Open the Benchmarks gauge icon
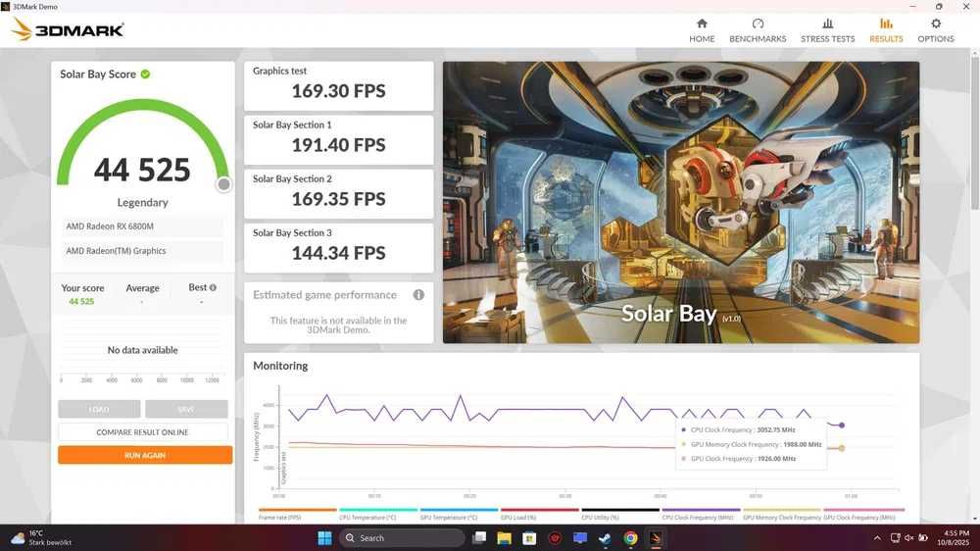 (x=758, y=24)
